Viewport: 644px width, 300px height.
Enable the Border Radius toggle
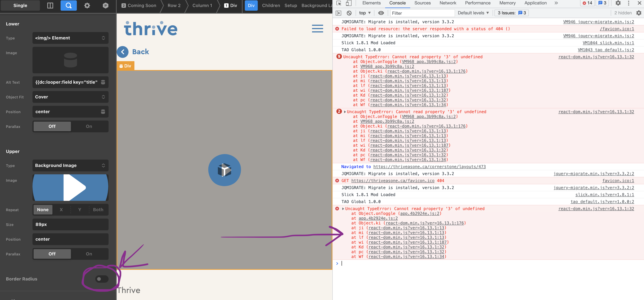click(102, 279)
